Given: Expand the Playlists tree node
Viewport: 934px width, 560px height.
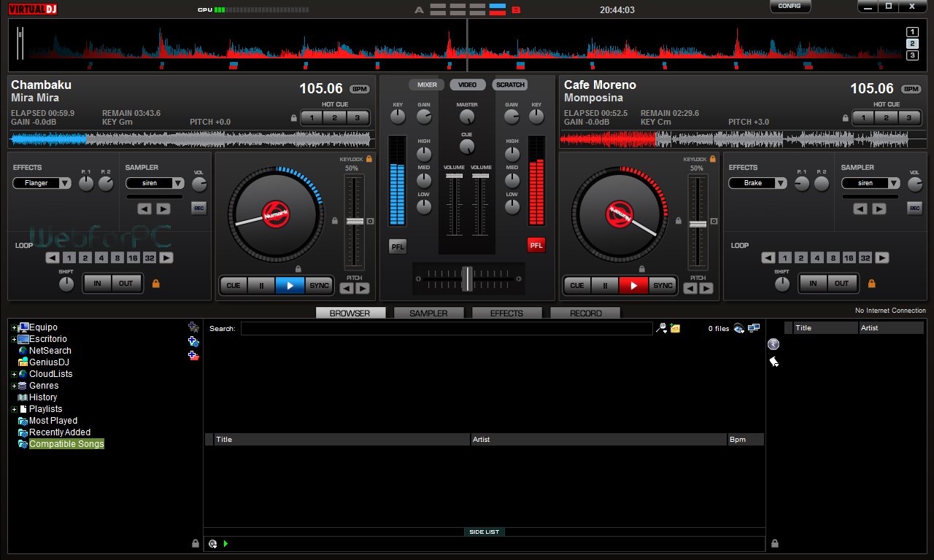Looking at the screenshot, I should pos(14,410).
